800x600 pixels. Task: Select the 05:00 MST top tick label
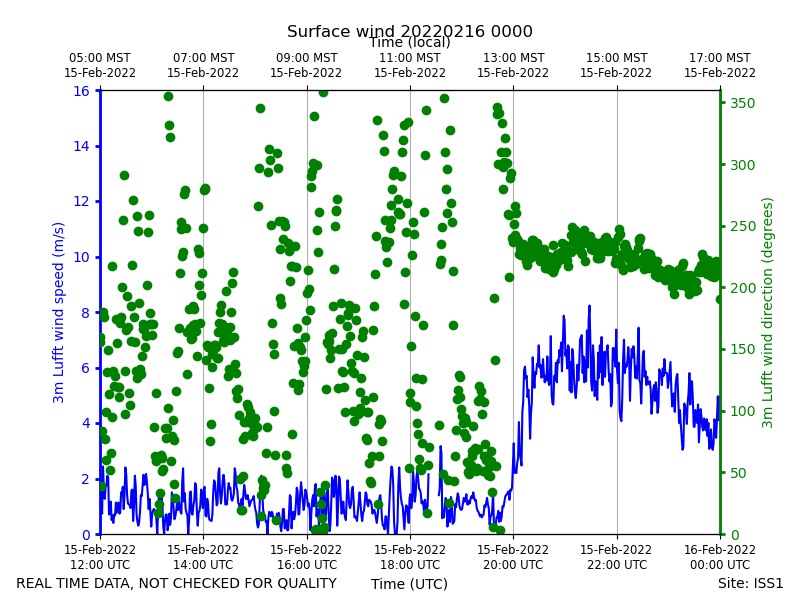point(100,65)
